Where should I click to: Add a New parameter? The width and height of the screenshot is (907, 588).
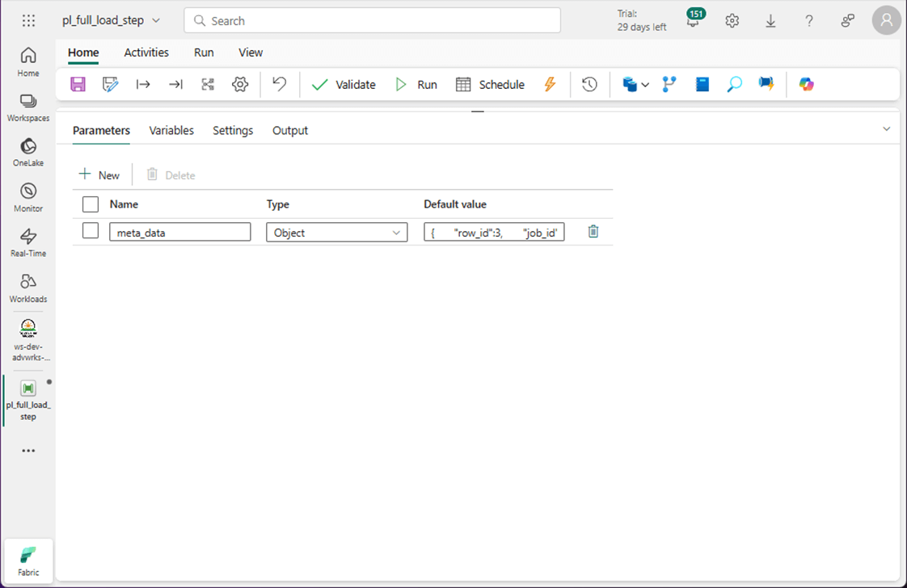[99, 174]
